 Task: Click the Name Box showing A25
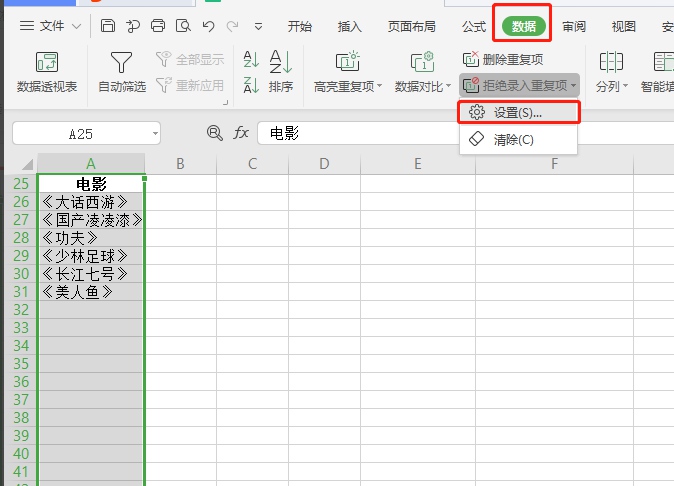tap(81, 134)
